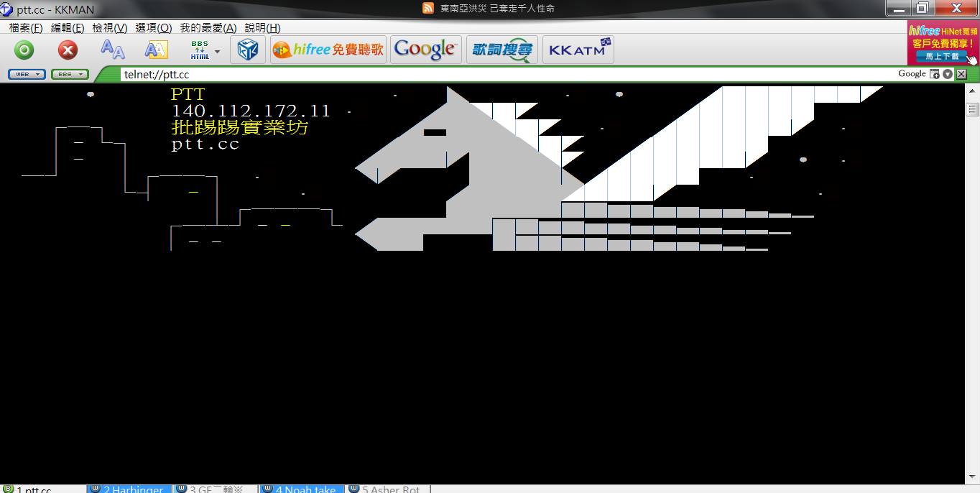This screenshot has width=980, height=493.
Task: Click the white ptt.cc text in terminal
Action: pos(205,144)
